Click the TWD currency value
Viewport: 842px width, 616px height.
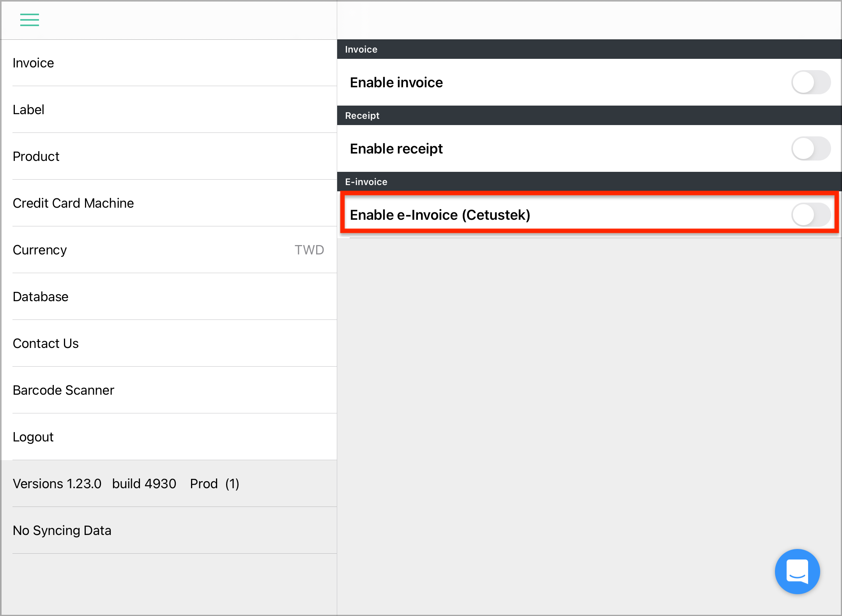click(x=309, y=250)
